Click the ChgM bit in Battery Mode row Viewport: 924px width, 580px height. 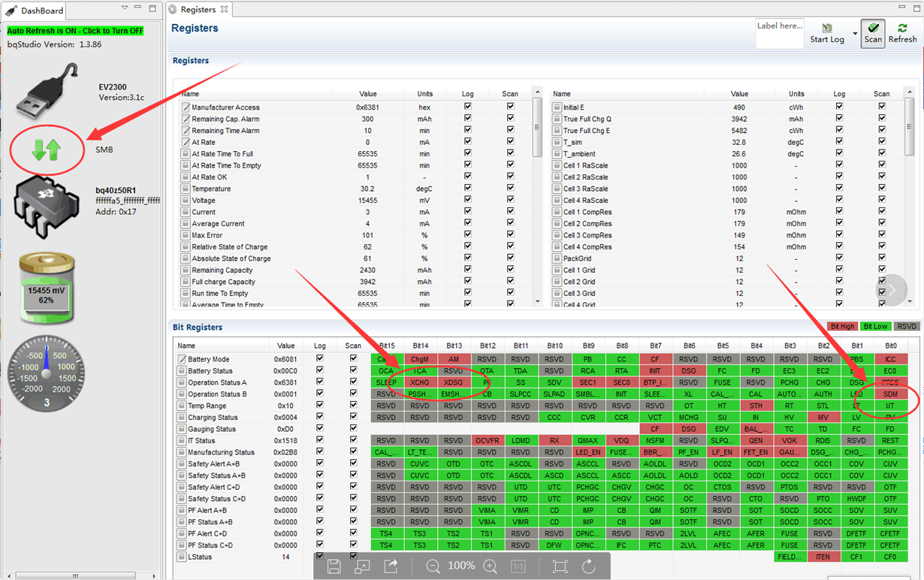420,359
